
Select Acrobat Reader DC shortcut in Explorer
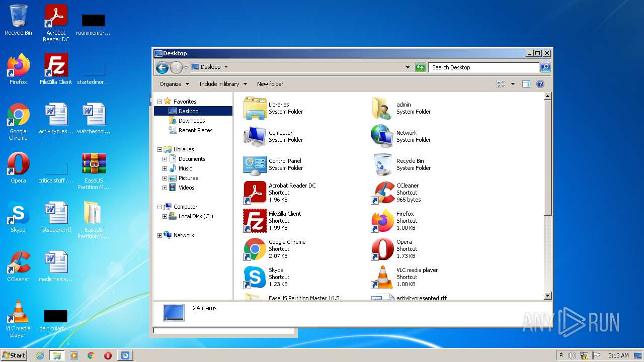(255, 193)
